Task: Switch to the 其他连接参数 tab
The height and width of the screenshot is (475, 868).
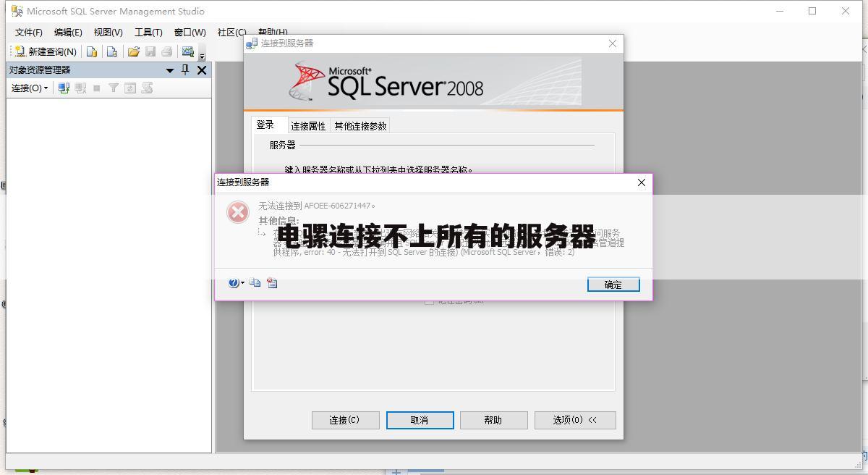Action: point(360,126)
